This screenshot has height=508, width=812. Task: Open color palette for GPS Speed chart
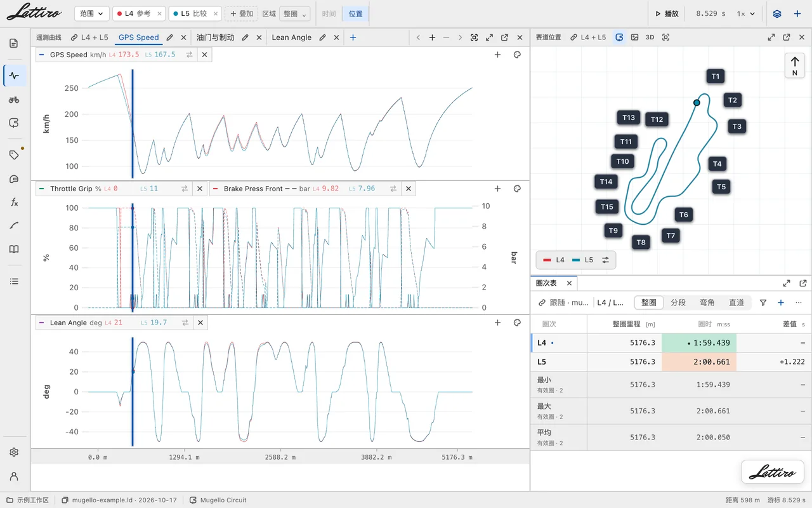point(517,55)
